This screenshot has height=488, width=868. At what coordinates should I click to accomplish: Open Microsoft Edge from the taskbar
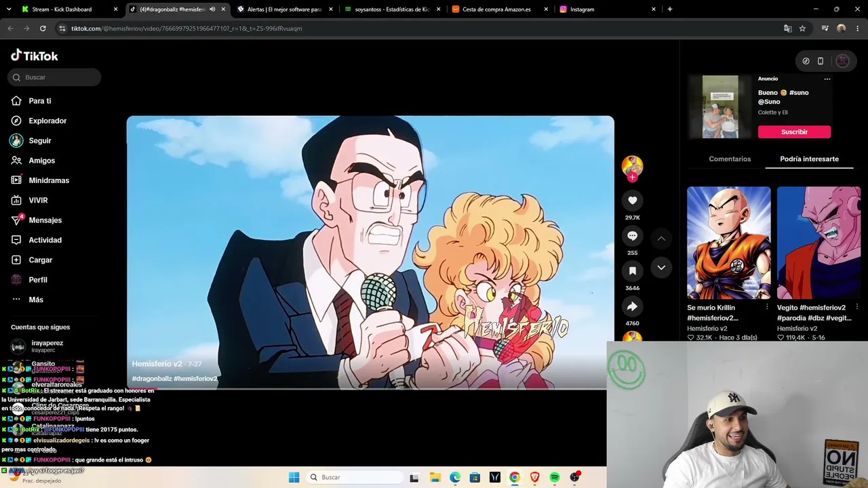[x=455, y=477]
